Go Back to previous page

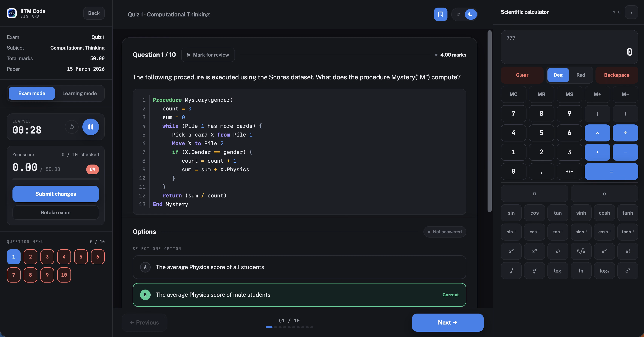pos(94,13)
